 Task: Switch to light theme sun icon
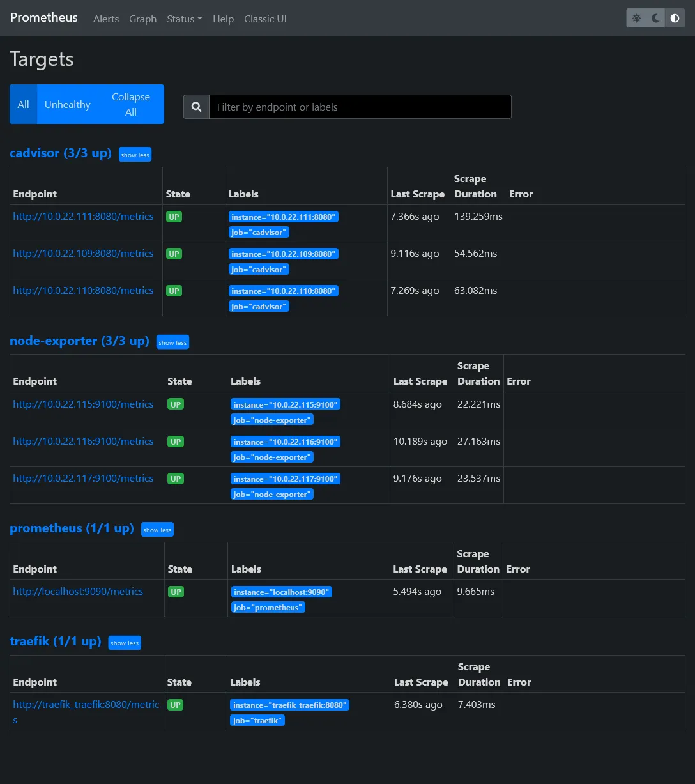(x=636, y=19)
